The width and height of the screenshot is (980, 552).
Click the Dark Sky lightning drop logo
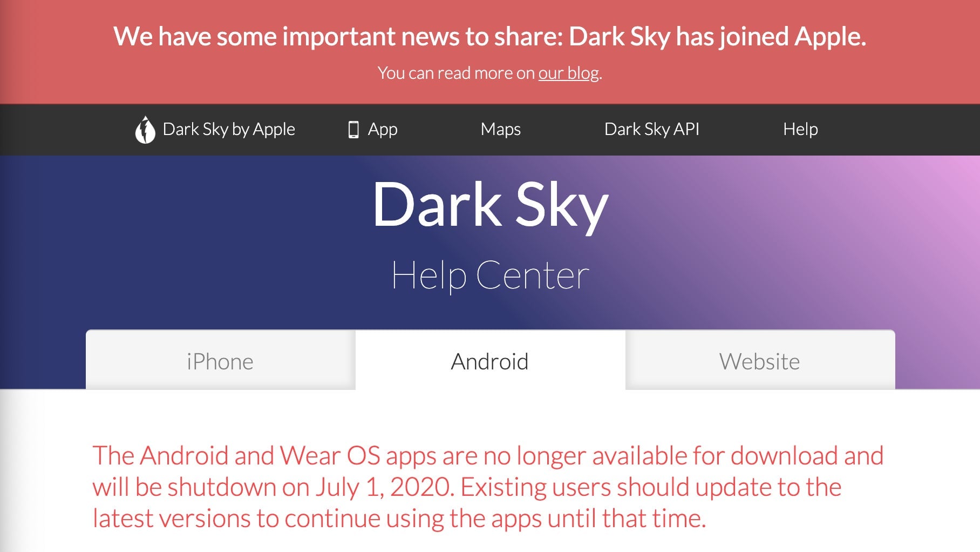pos(145,130)
